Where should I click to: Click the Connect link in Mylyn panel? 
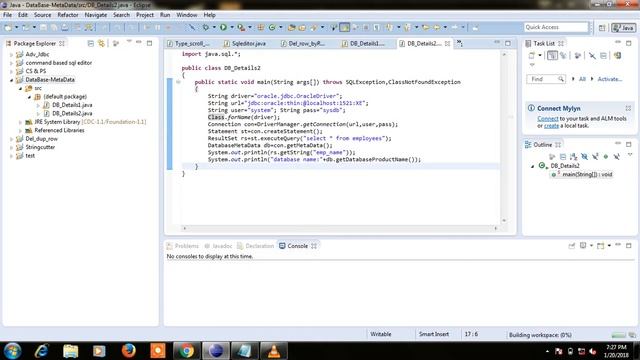point(547,118)
